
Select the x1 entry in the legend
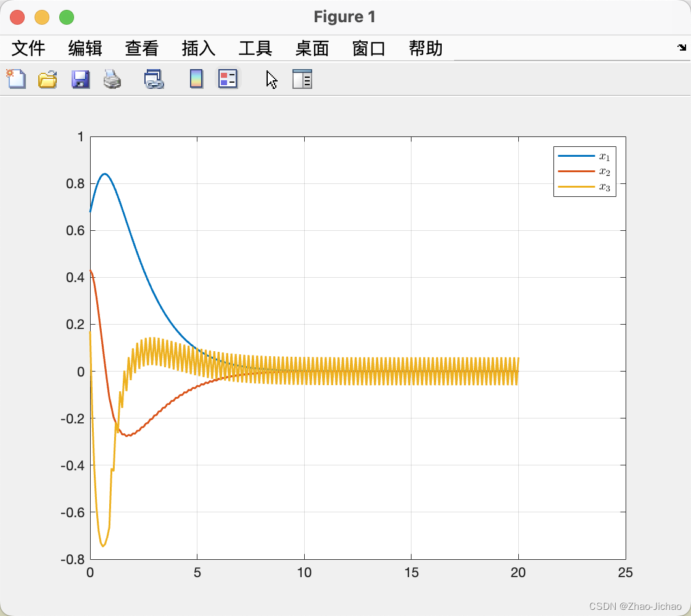click(x=584, y=156)
